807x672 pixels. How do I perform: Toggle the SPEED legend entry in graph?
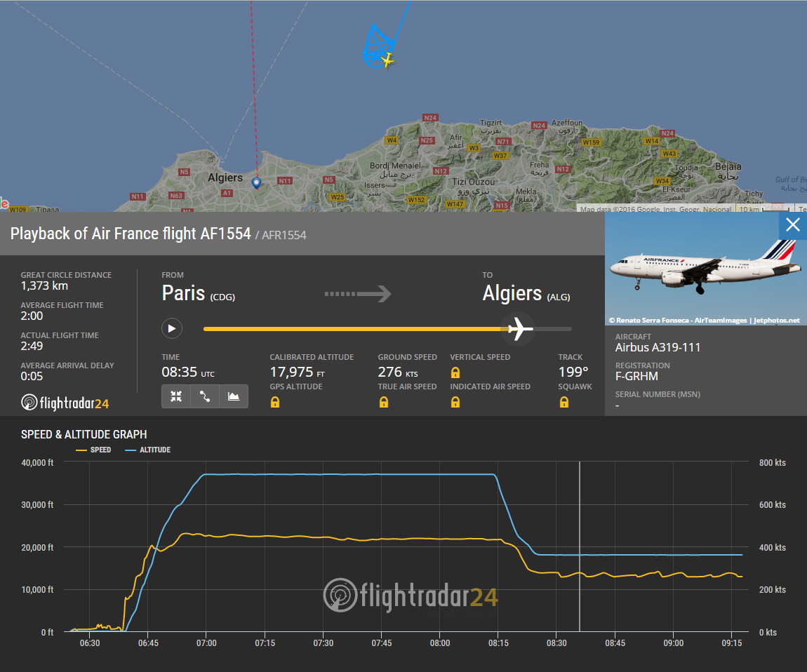click(x=93, y=450)
